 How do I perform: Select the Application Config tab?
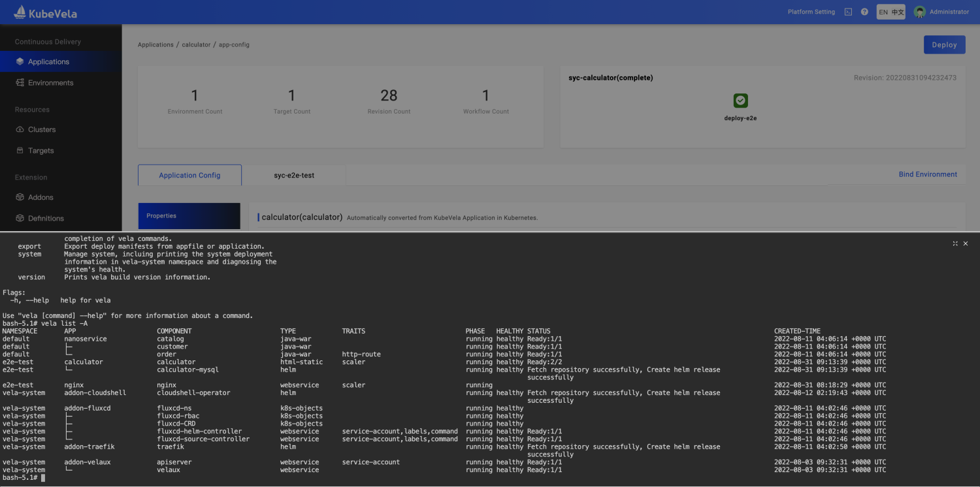point(189,175)
